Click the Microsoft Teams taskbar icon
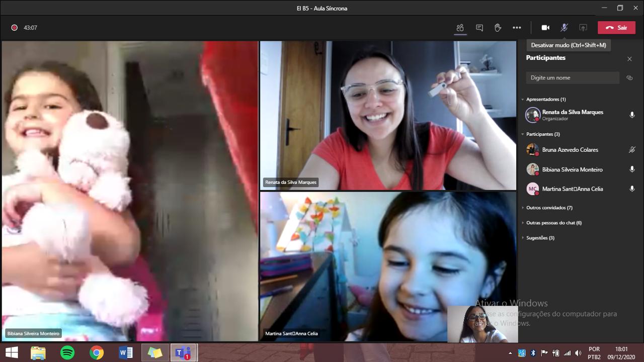The width and height of the screenshot is (644, 362). [x=183, y=353]
